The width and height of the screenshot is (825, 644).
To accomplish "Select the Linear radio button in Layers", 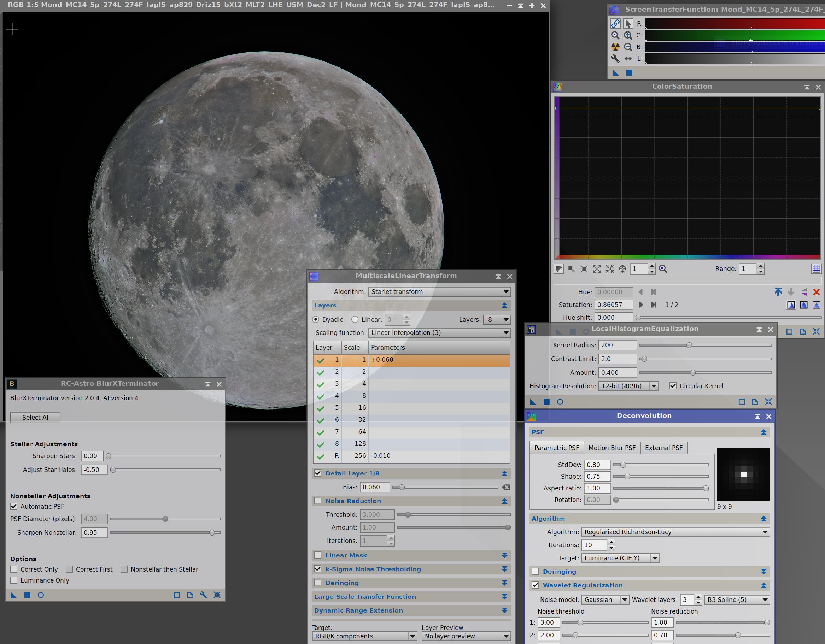I will [355, 319].
